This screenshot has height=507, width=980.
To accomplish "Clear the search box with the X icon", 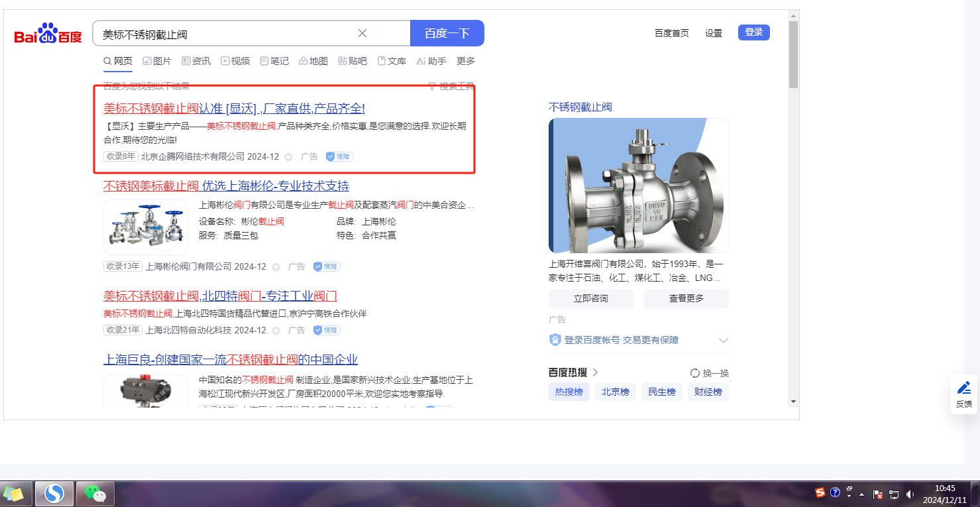I will click(x=362, y=33).
